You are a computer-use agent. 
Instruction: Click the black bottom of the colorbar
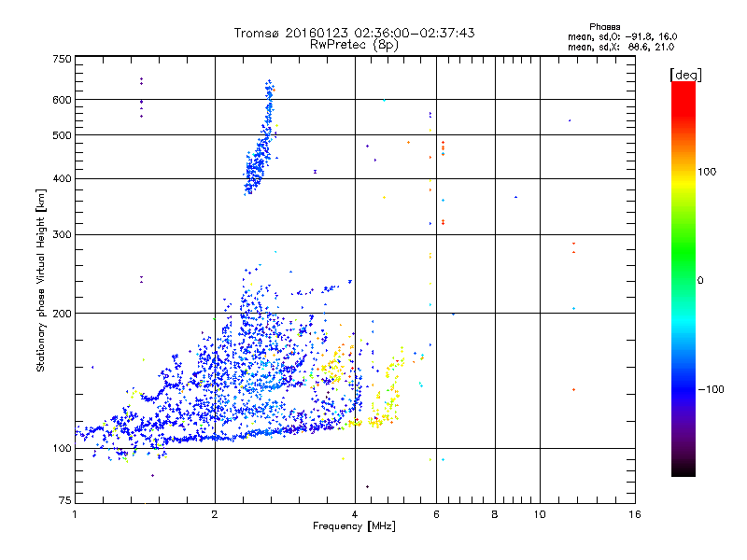[684, 469]
